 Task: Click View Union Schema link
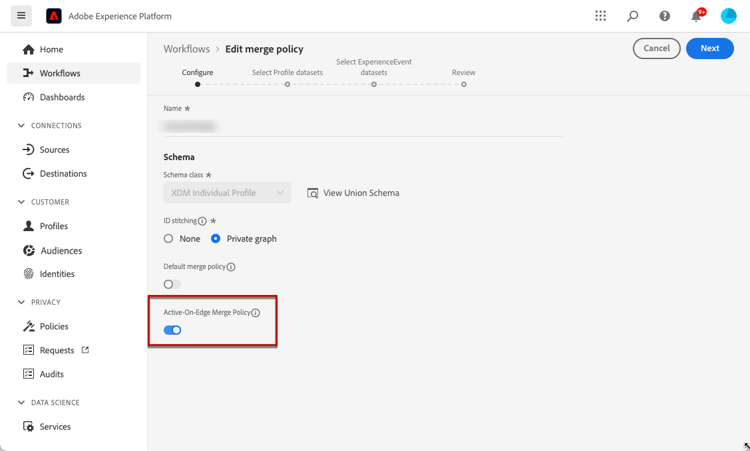click(353, 193)
